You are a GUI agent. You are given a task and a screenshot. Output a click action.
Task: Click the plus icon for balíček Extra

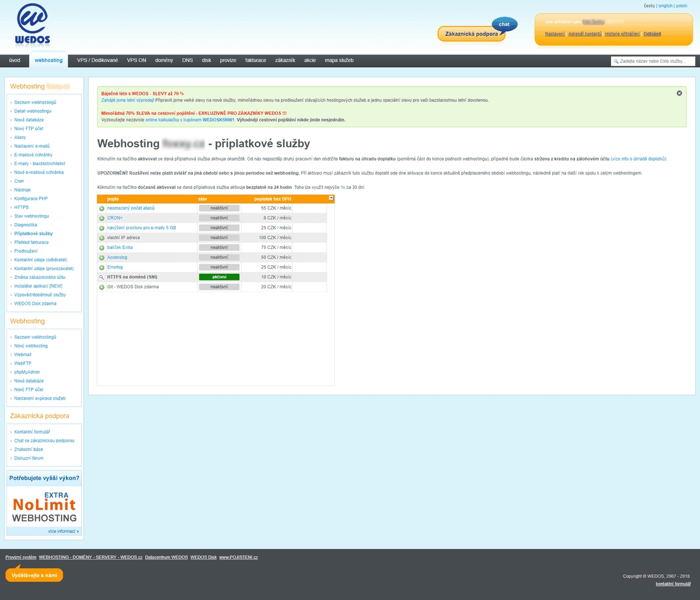pyautogui.click(x=101, y=248)
